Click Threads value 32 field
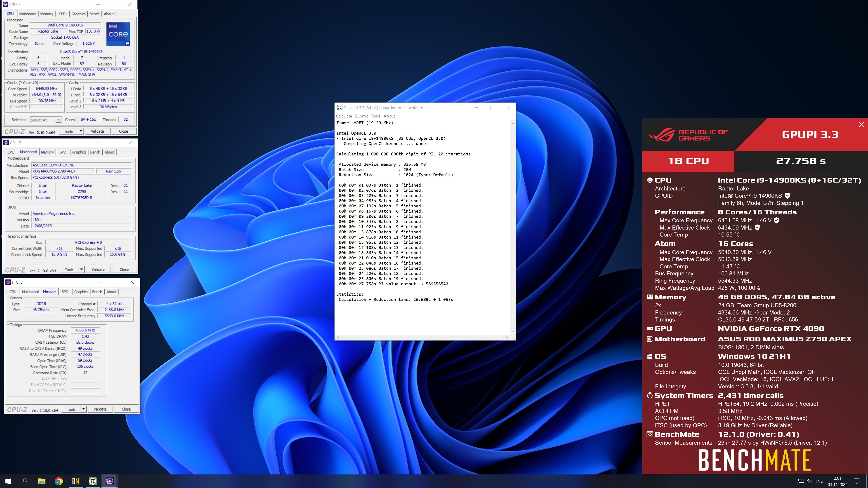868x488 pixels. (125, 120)
